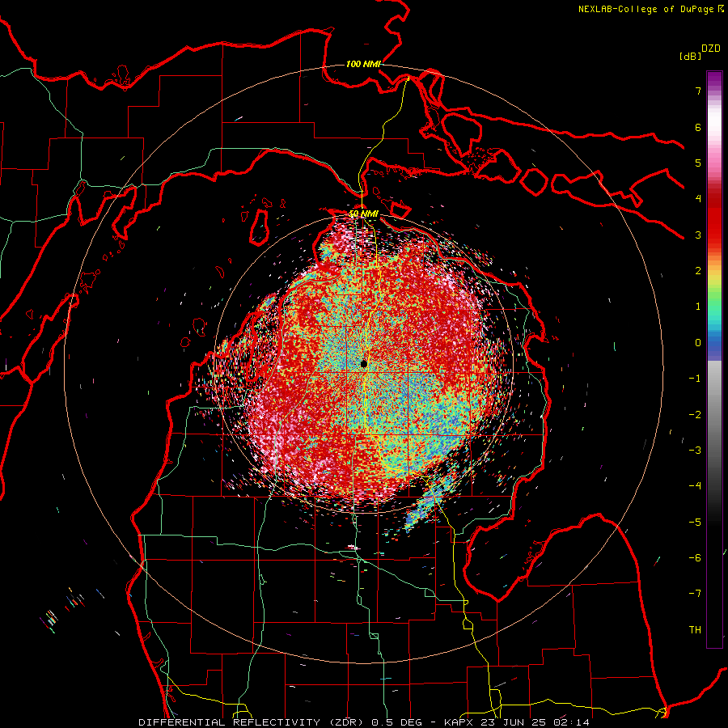Select the 0 tick on color scale

(698, 343)
